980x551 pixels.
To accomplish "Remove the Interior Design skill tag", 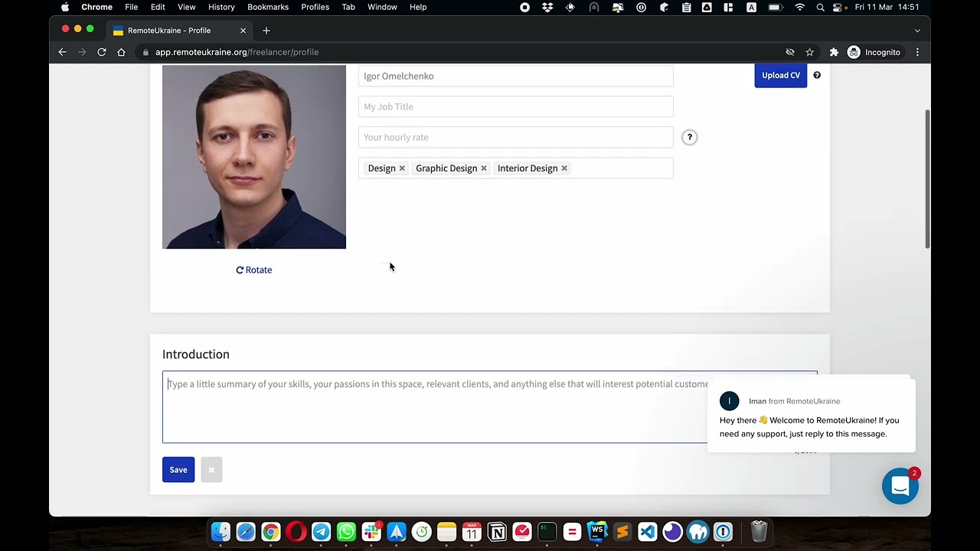I will pos(564,168).
